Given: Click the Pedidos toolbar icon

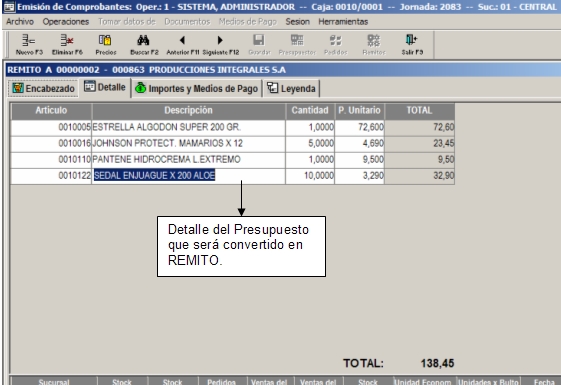Looking at the screenshot, I should [x=336, y=45].
